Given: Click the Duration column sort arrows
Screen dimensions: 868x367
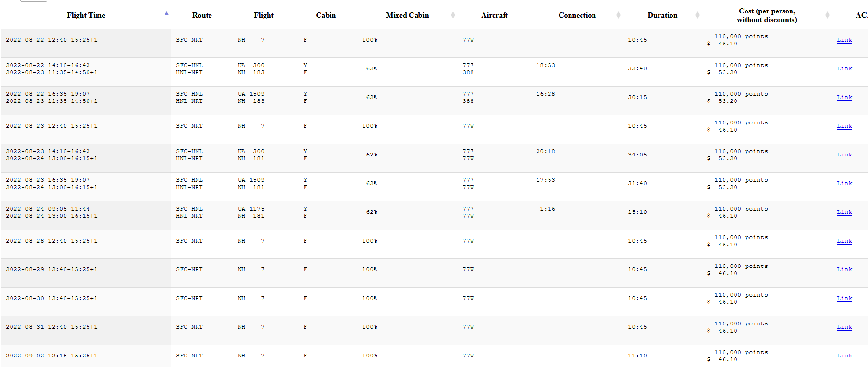Looking at the screenshot, I should (x=697, y=15).
